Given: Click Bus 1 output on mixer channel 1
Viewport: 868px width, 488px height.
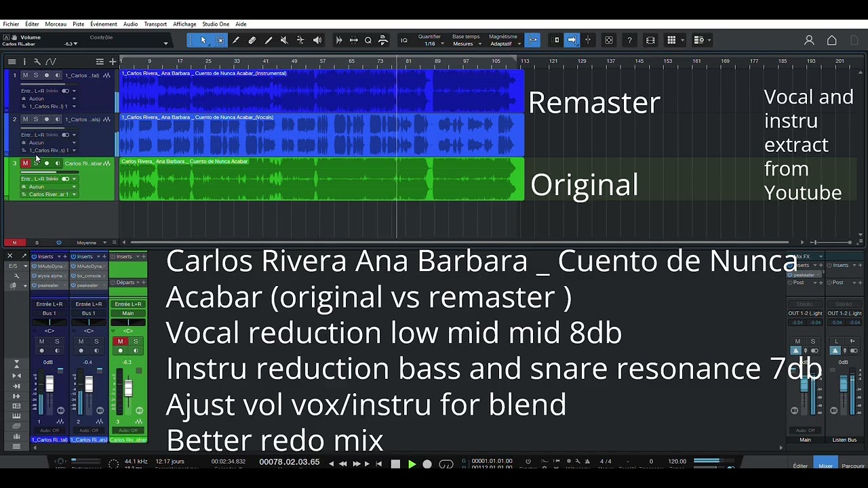Looking at the screenshot, I should pyautogui.click(x=50, y=314).
